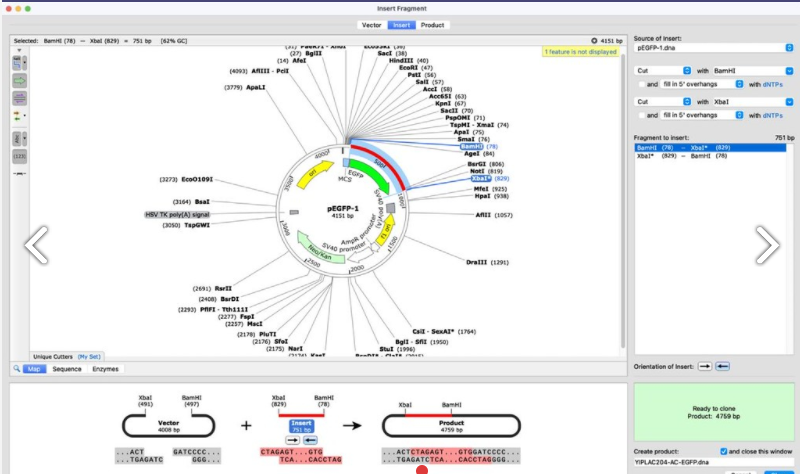800x474 pixels.
Task: Choose forward orientation arrow in Orientation of Insert
Action: click(705, 366)
